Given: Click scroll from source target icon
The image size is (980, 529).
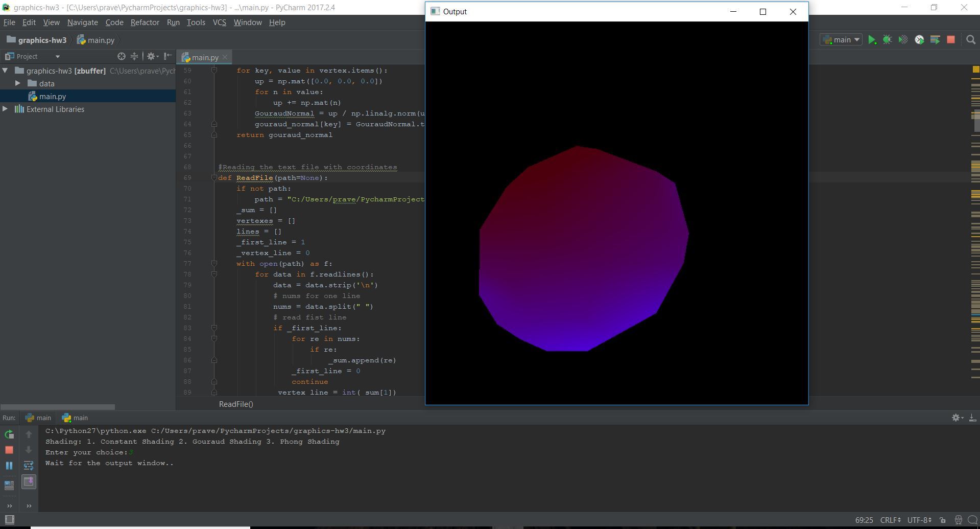Looking at the screenshot, I should pyautogui.click(x=121, y=56).
